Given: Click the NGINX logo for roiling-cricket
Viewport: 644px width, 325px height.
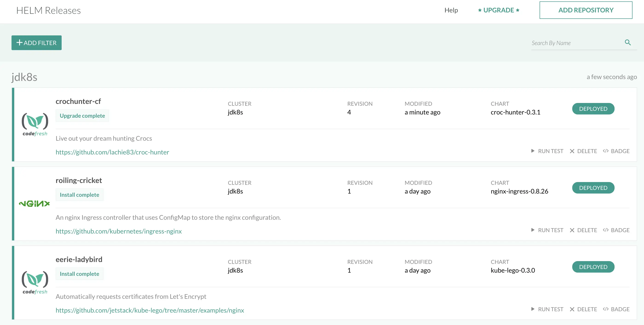Looking at the screenshot, I should coord(34,204).
